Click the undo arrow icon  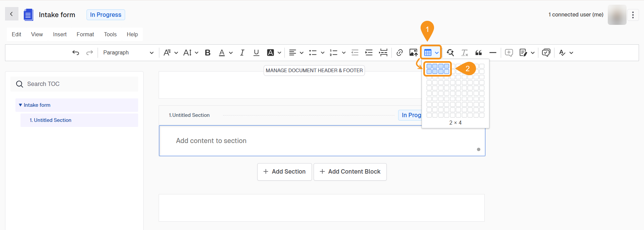click(x=76, y=53)
